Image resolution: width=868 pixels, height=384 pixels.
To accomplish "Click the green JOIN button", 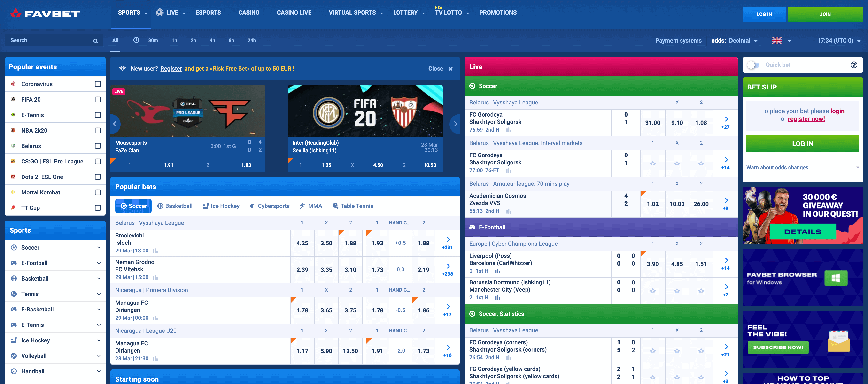I will pos(825,14).
